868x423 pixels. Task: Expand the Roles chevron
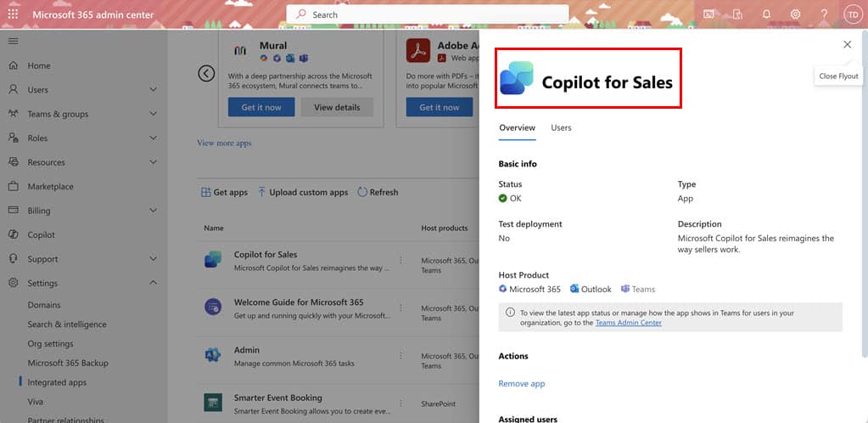click(154, 138)
